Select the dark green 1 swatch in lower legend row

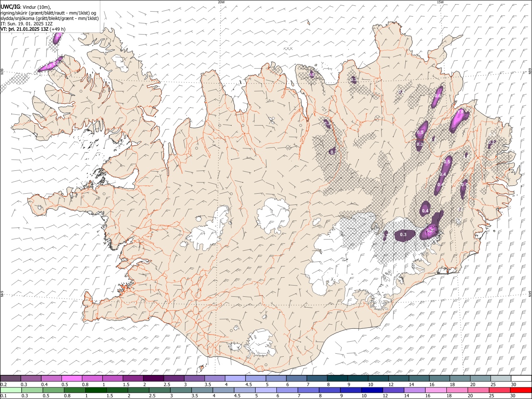click(x=96, y=390)
